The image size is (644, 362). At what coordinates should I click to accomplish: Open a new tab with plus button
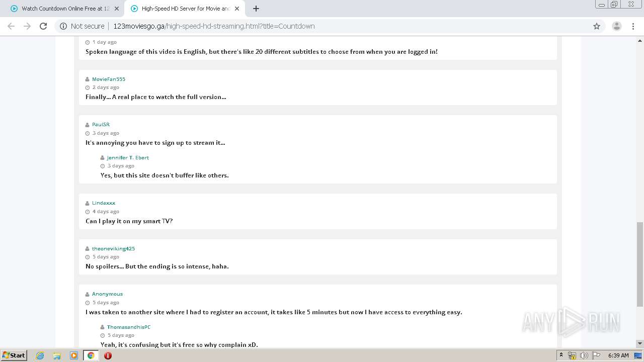(256, 9)
